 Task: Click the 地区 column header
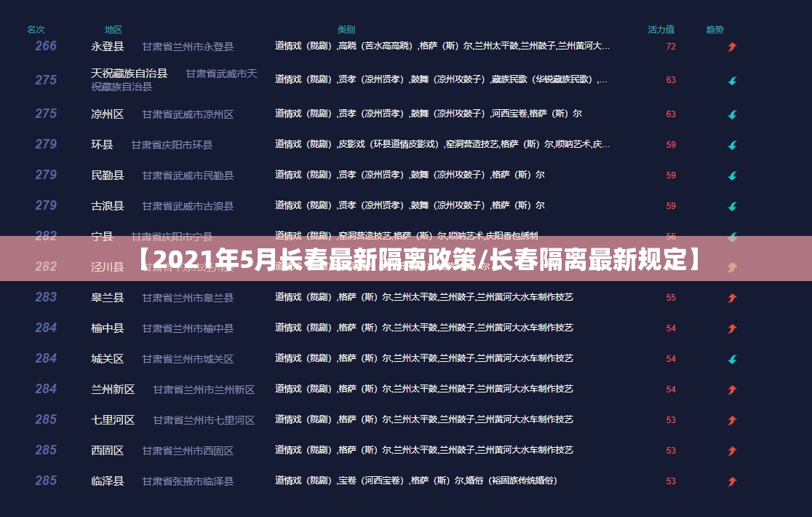pos(114,30)
